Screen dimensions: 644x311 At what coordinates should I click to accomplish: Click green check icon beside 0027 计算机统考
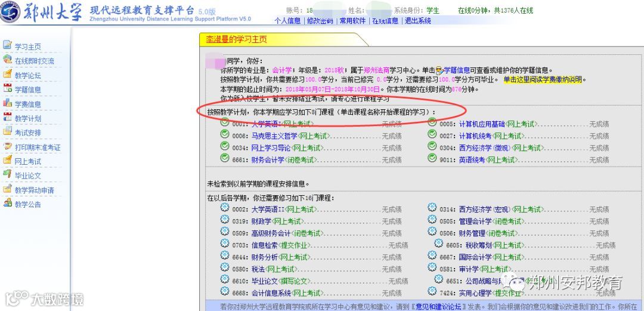click(x=432, y=134)
